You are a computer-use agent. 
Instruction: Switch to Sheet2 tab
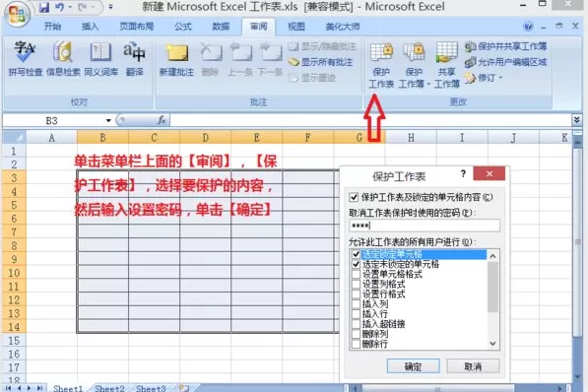(x=109, y=388)
